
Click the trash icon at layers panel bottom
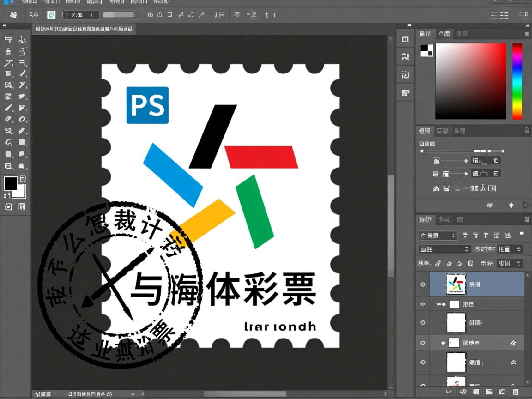pyautogui.click(x=515, y=392)
